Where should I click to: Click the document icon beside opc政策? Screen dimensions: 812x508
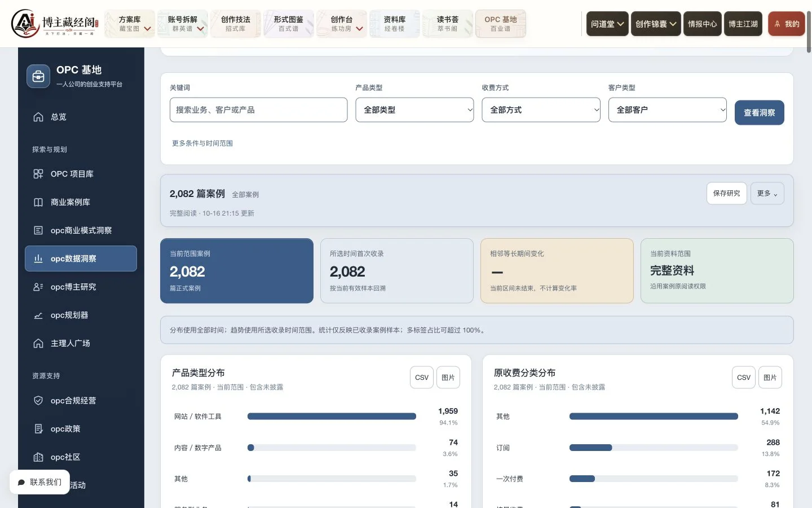[x=38, y=428]
